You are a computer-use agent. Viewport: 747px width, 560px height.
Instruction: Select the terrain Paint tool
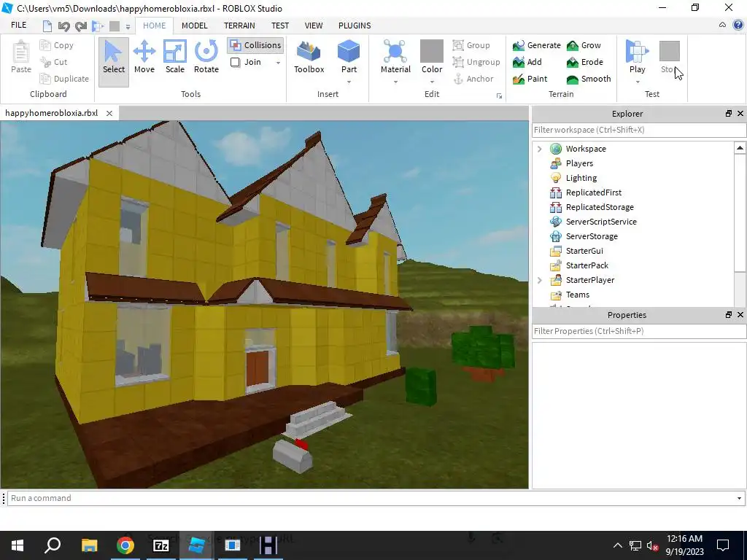[x=530, y=79]
